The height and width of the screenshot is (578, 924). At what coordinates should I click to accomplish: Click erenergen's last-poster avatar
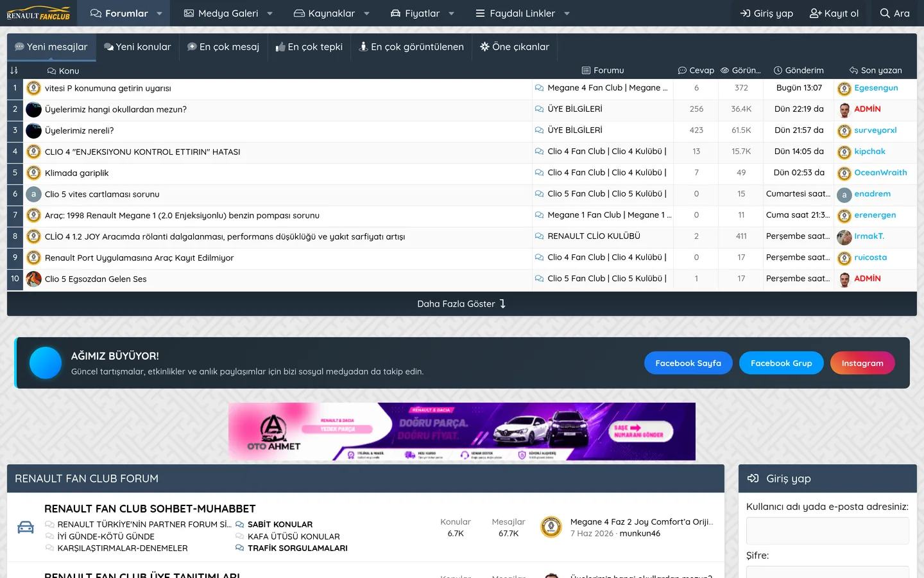844,216
